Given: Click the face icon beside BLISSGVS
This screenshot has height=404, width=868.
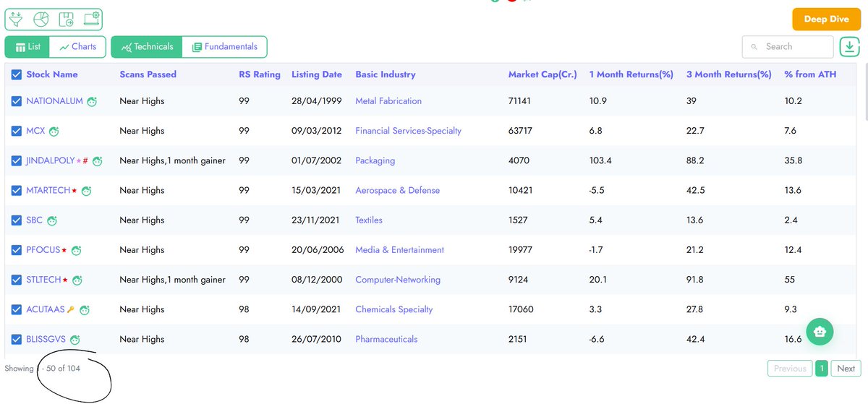Looking at the screenshot, I should coord(75,340).
